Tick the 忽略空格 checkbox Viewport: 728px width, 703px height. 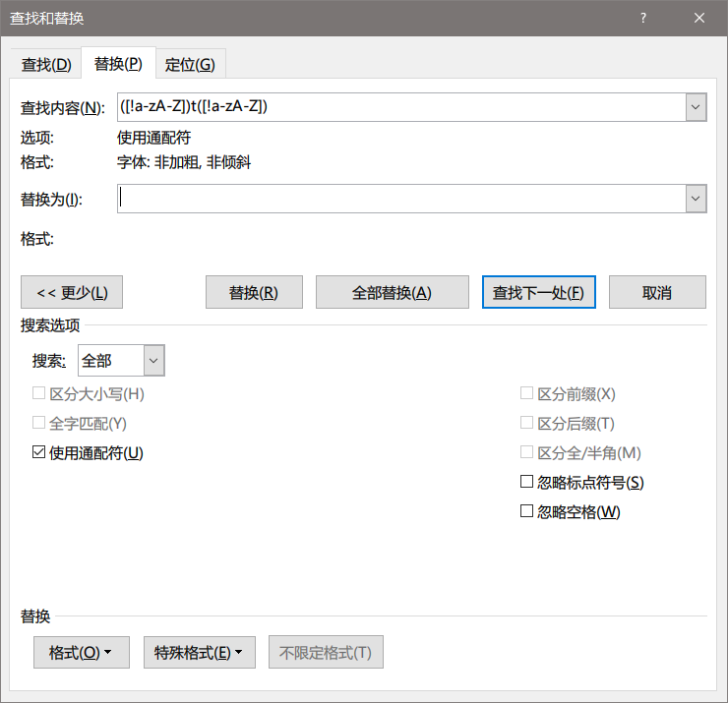pos(527,512)
